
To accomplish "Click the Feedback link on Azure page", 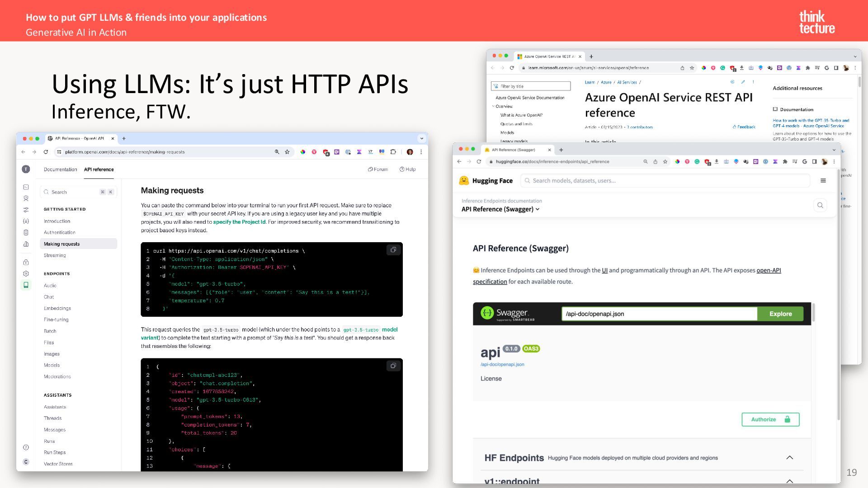I will [744, 127].
